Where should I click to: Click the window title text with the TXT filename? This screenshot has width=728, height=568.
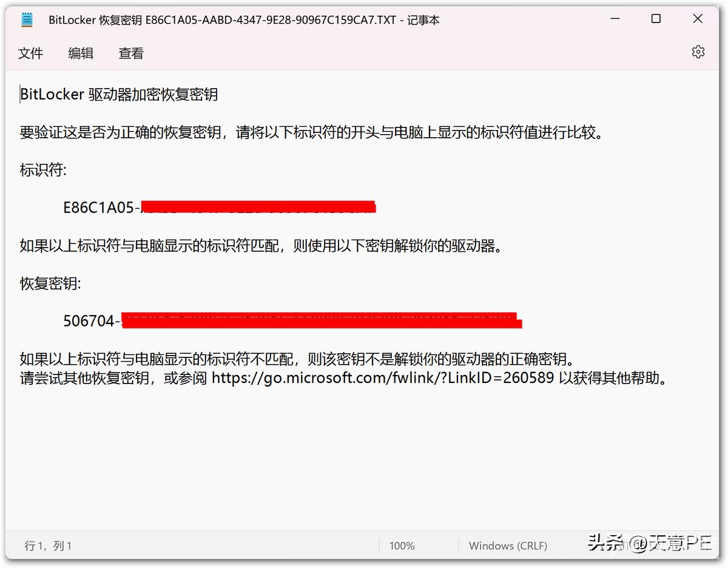click(244, 20)
